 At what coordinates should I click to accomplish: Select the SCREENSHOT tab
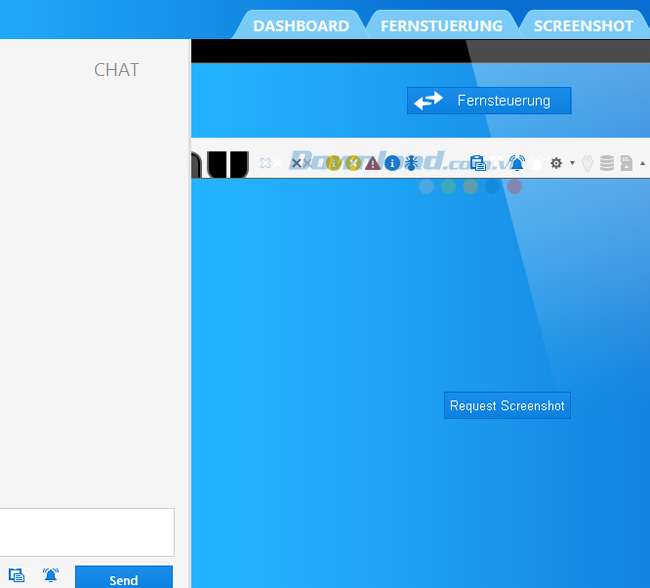(x=583, y=26)
